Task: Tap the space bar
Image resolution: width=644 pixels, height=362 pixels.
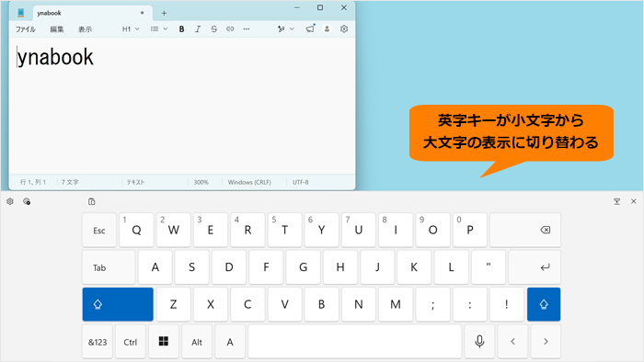Action: (355, 342)
